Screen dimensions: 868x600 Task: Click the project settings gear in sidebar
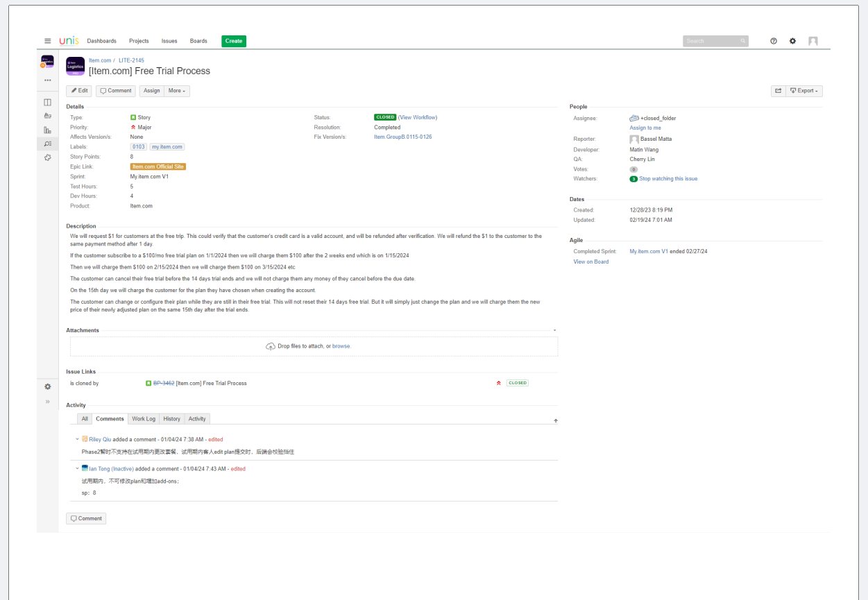point(47,386)
